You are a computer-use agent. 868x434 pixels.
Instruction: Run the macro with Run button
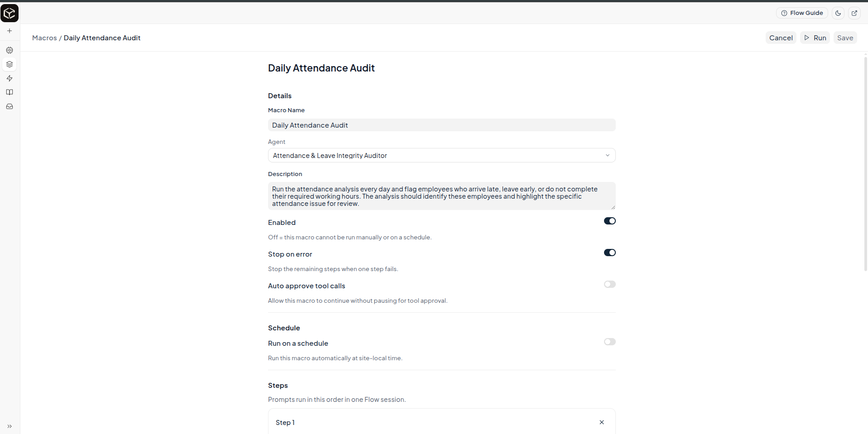[815, 38]
